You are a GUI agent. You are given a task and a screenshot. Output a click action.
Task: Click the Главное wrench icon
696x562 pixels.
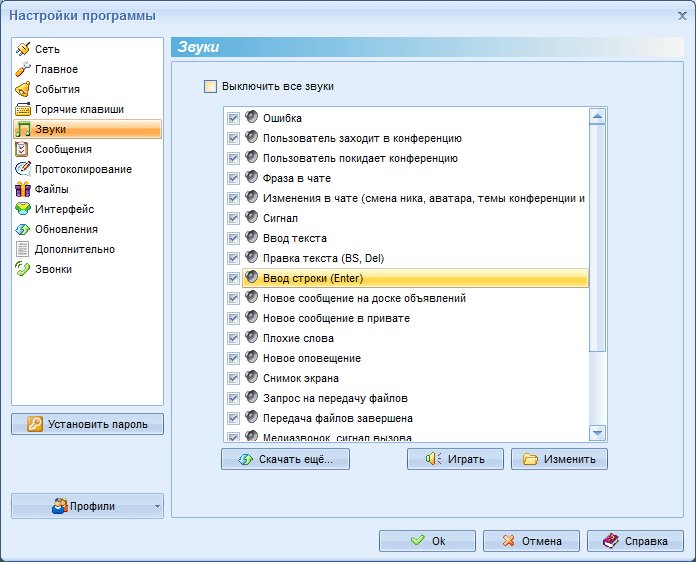pos(23,69)
